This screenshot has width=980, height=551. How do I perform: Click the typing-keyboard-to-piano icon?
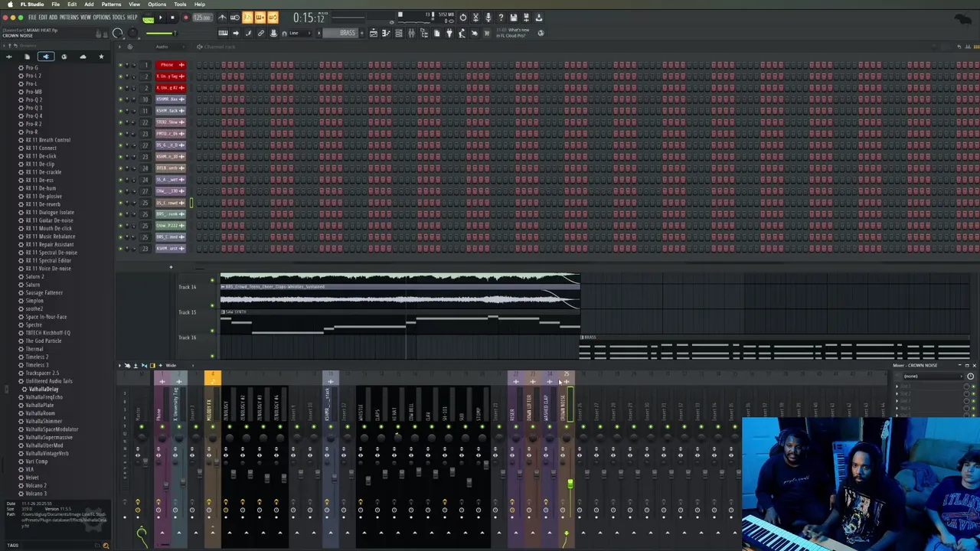pyautogui.click(x=223, y=33)
